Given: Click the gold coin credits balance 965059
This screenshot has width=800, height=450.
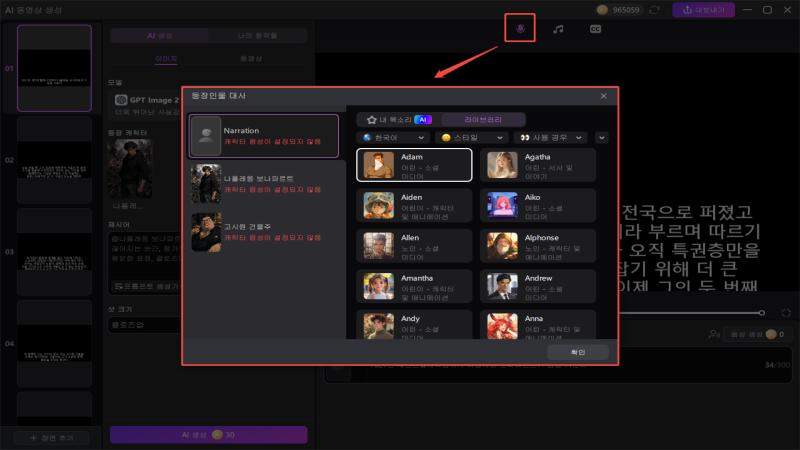Looking at the screenshot, I should pyautogui.click(x=618, y=10).
